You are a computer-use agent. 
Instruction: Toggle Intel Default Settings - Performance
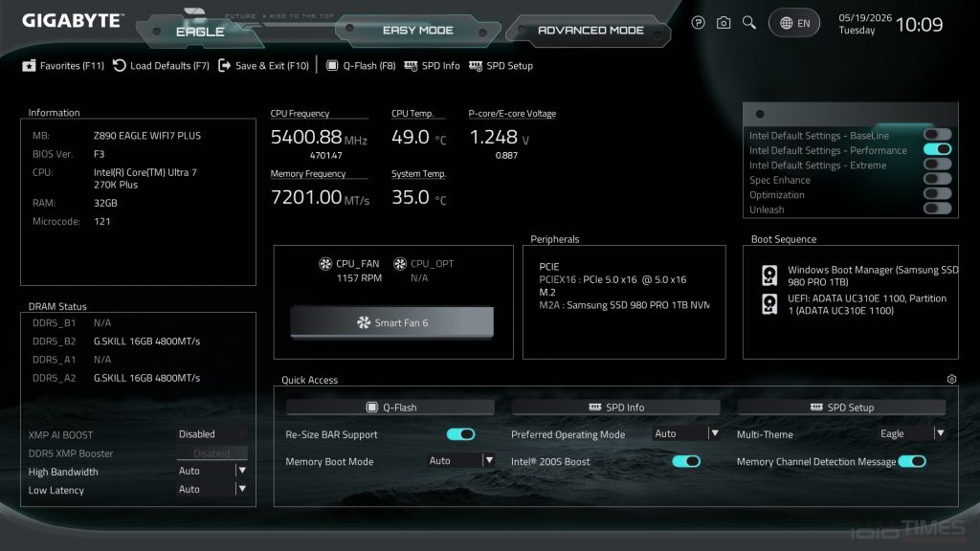tap(938, 149)
